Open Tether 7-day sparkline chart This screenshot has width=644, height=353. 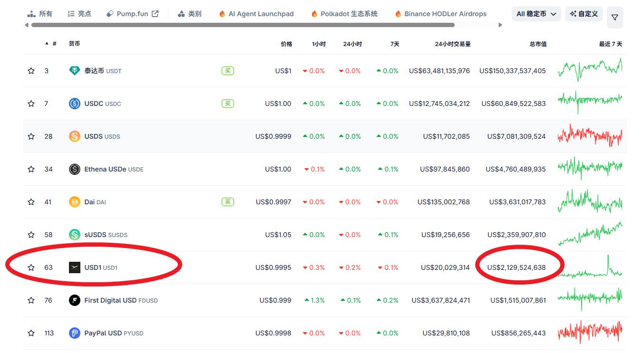(590, 70)
